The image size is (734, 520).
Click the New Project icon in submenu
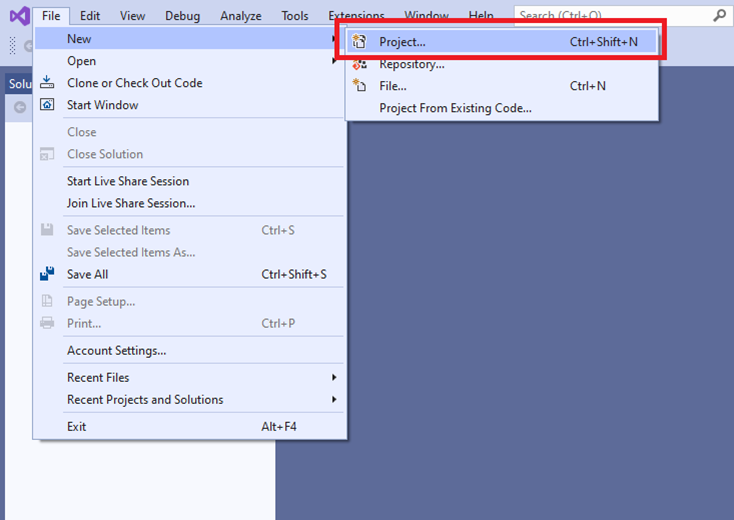(x=360, y=42)
